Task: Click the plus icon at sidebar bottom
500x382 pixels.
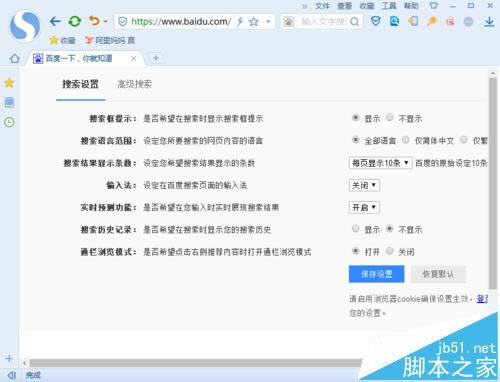Action: (9, 359)
